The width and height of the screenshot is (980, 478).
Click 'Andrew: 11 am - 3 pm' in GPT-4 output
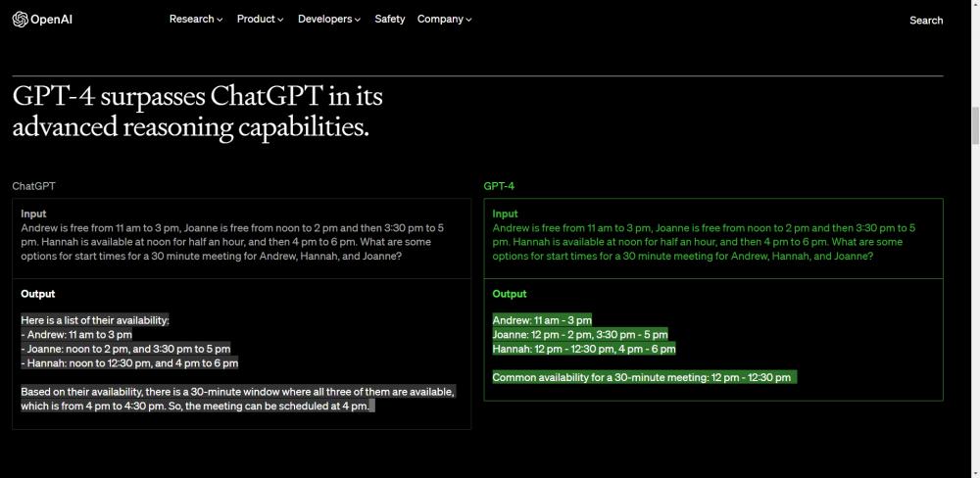(542, 320)
